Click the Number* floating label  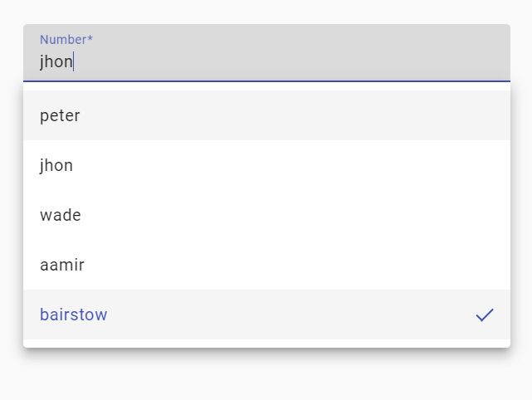tap(66, 39)
